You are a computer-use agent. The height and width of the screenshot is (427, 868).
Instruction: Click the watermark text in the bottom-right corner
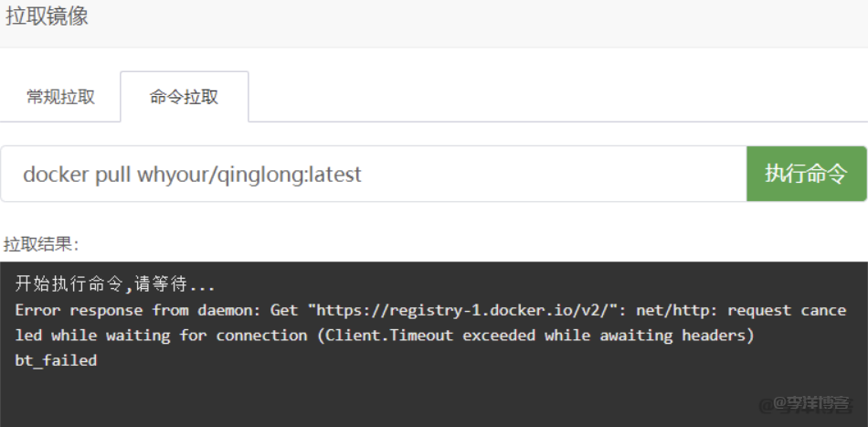coord(811,402)
